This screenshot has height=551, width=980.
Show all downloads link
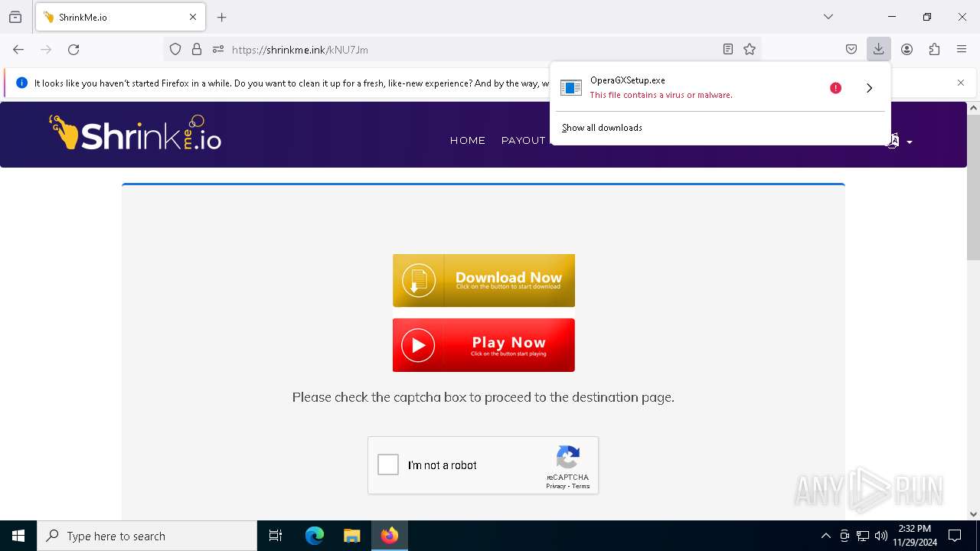pyautogui.click(x=602, y=128)
